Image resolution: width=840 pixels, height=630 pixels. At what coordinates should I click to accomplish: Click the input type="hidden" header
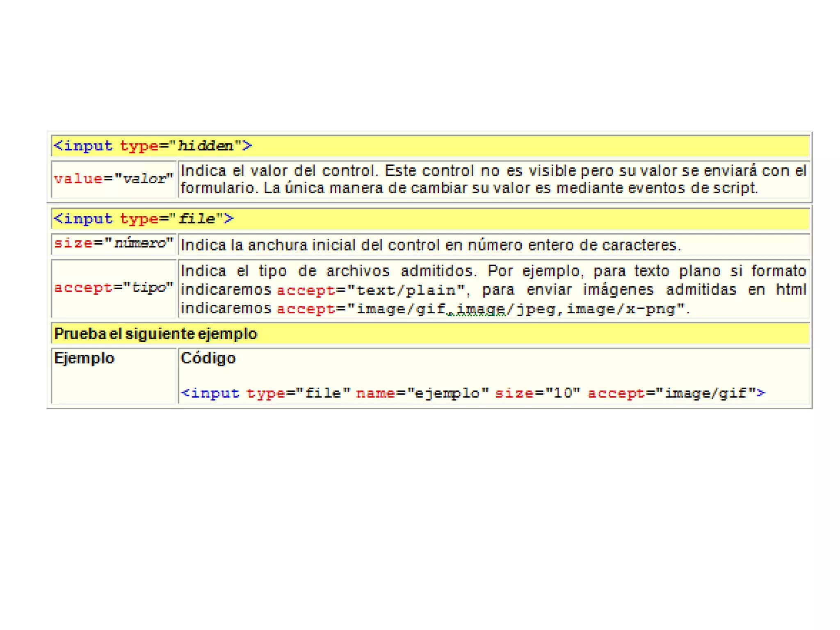click(x=153, y=146)
